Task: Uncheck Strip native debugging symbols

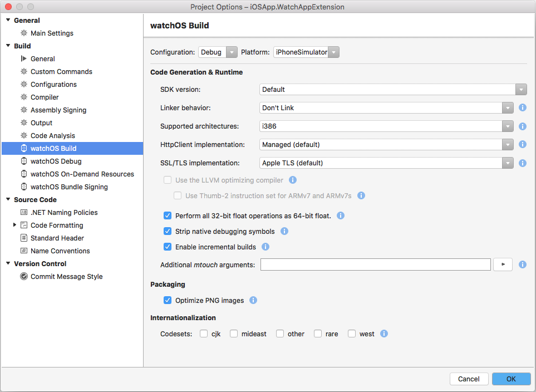Action: point(168,231)
